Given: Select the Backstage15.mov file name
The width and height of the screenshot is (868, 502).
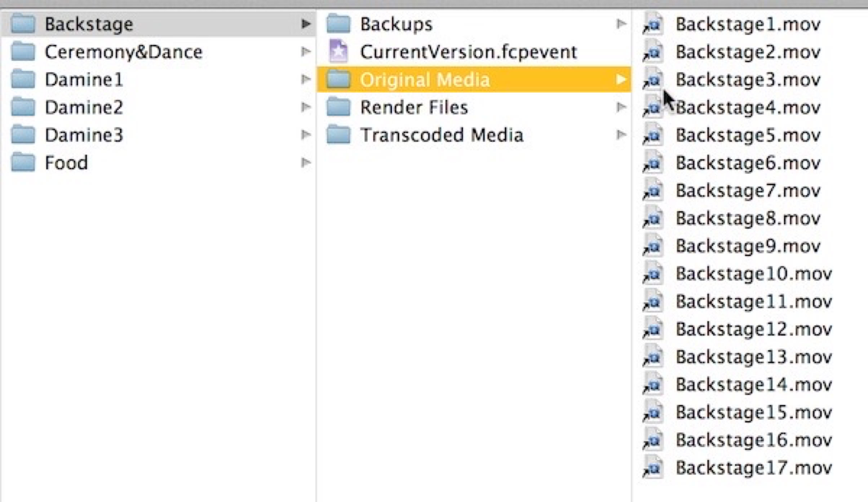Looking at the screenshot, I should (753, 412).
